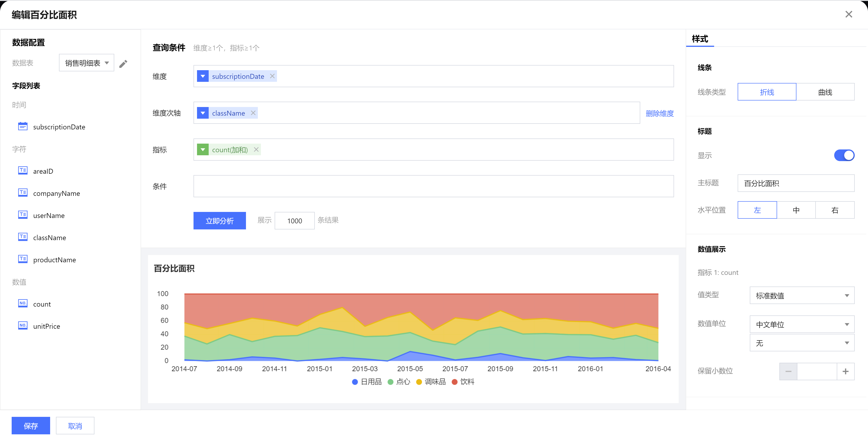Open the 销售明细表 data table dropdown
868x439 pixels.
[x=86, y=63]
